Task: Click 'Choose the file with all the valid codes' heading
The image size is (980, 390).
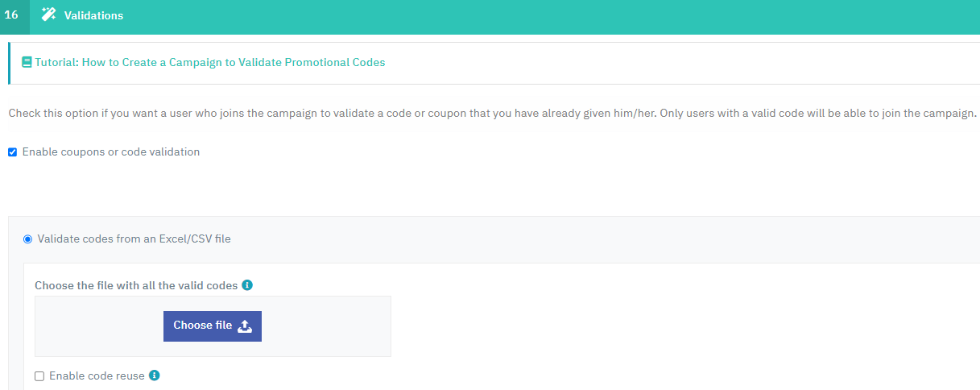Action: click(x=136, y=285)
